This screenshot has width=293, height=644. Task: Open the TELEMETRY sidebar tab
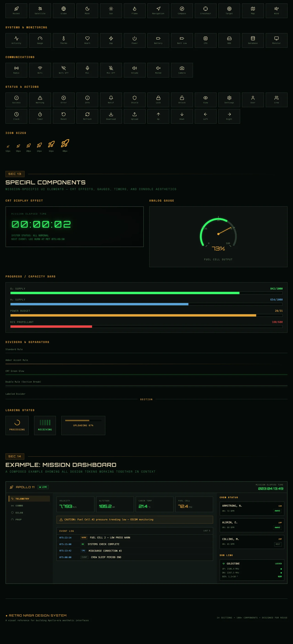tap(29, 499)
